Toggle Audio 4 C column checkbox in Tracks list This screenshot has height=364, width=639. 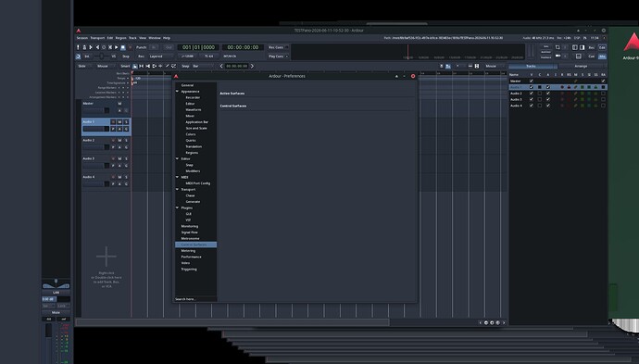tap(540, 106)
